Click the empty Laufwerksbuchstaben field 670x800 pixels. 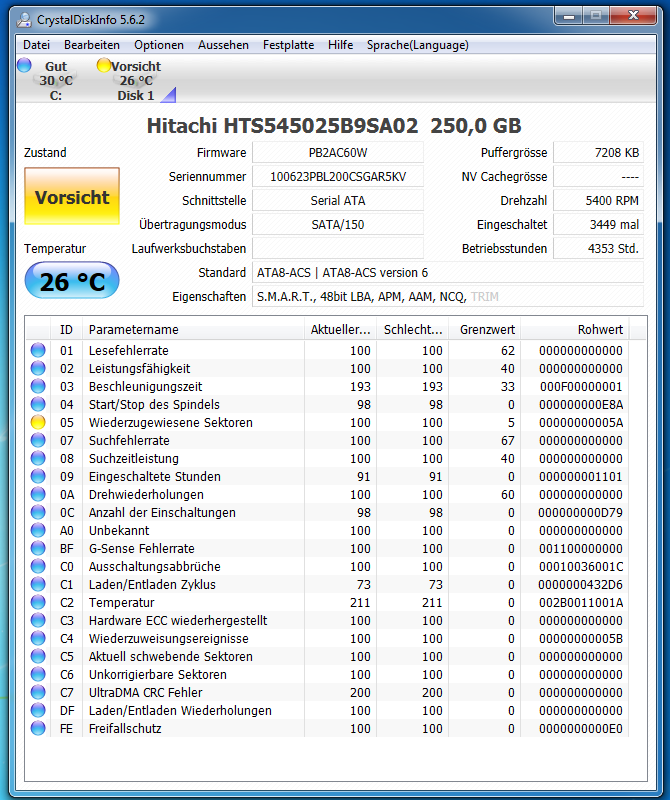338,248
